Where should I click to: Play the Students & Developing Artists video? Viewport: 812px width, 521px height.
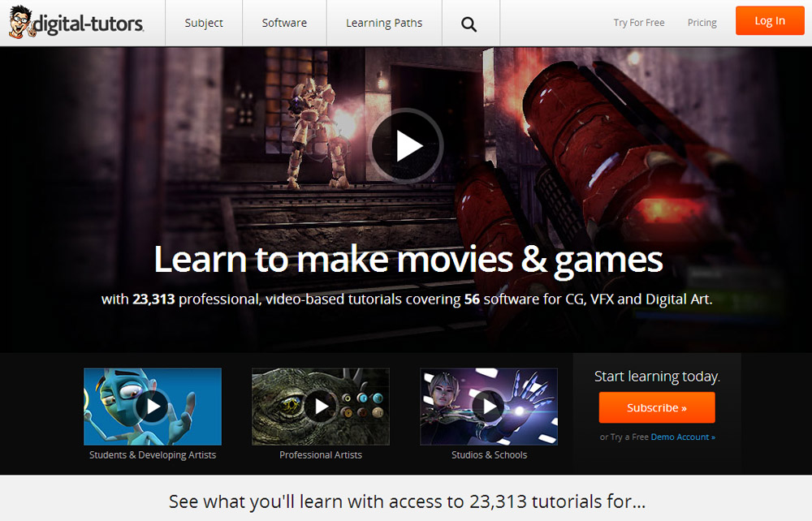pyautogui.click(x=152, y=406)
